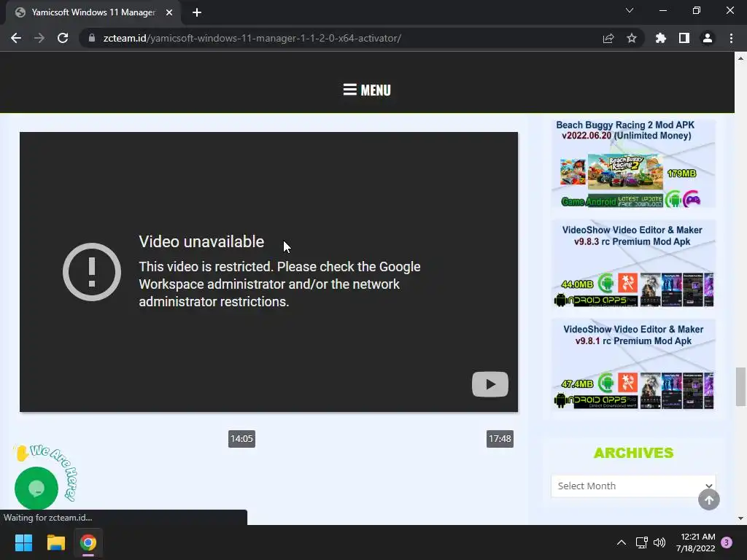The image size is (747, 560).
Task: Expand the tab search chevron
Action: click(630, 10)
